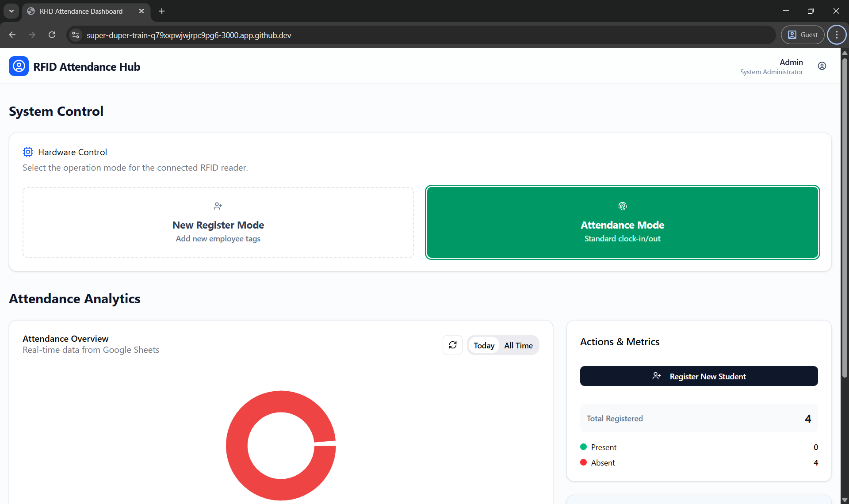The width and height of the screenshot is (849, 504).
Task: Open the Chrome three-dot menu
Action: pyautogui.click(x=836, y=35)
